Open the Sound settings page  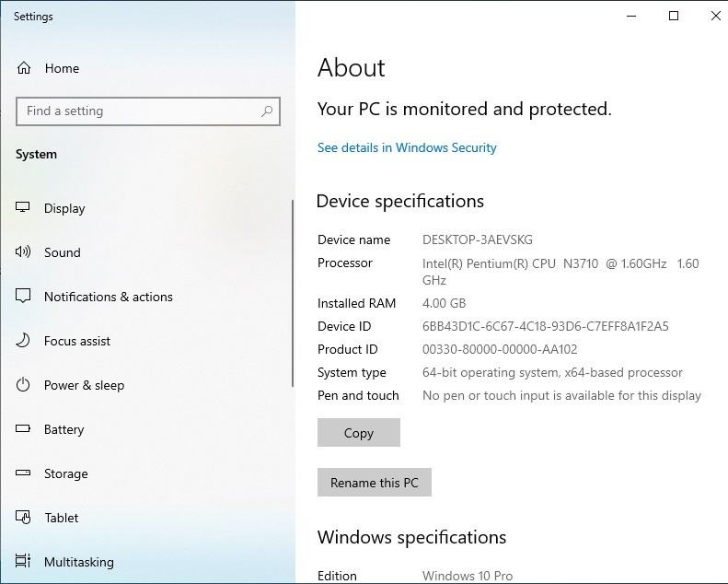click(63, 252)
